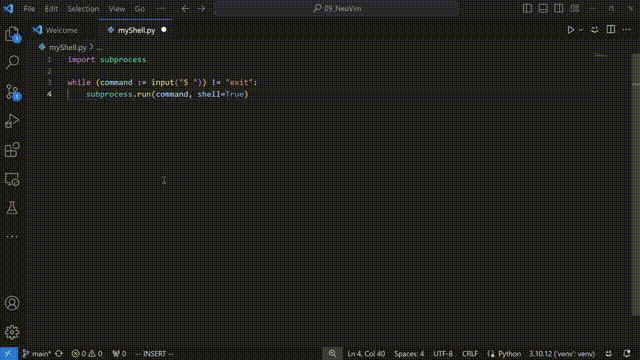This screenshot has width=640, height=360.
Task: Open the Edit menu
Action: coord(51,9)
